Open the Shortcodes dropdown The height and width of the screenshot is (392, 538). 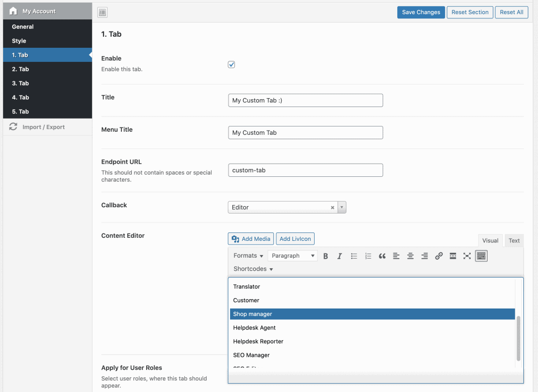pyautogui.click(x=253, y=269)
